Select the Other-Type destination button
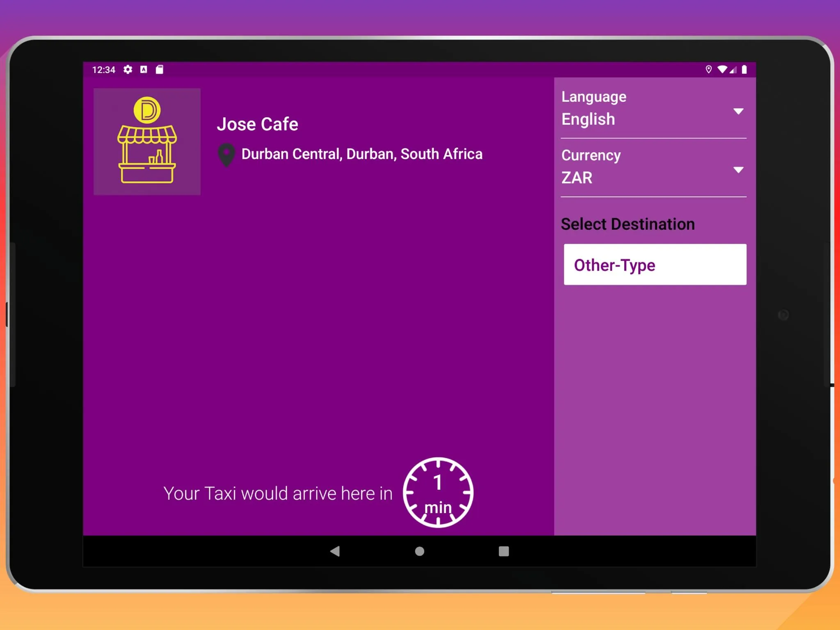The image size is (840, 630). [655, 265]
